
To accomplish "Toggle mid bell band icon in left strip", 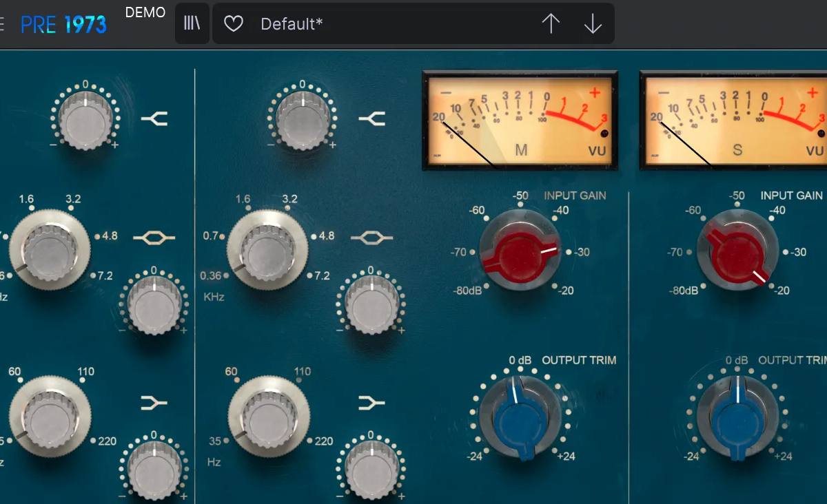I will click(x=154, y=238).
